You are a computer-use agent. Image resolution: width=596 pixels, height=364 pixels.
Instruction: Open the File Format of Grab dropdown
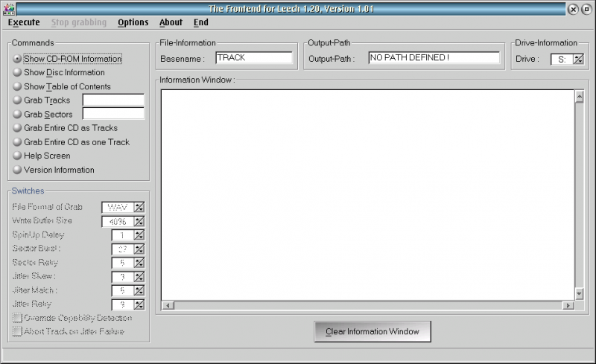(x=139, y=208)
